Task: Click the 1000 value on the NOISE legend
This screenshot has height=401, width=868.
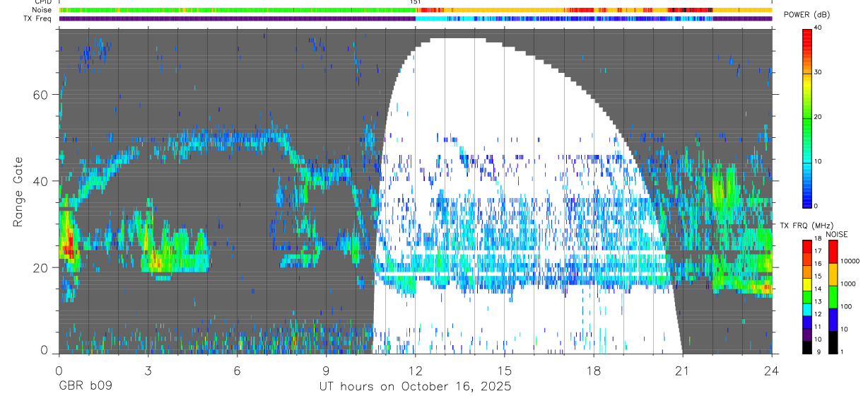Action: click(x=849, y=284)
